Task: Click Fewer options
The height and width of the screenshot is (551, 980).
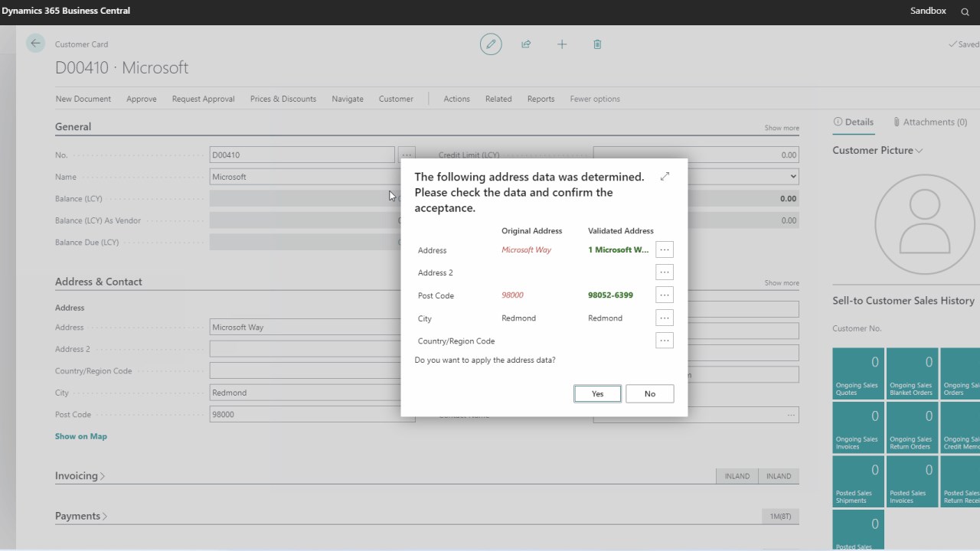Action: (595, 99)
